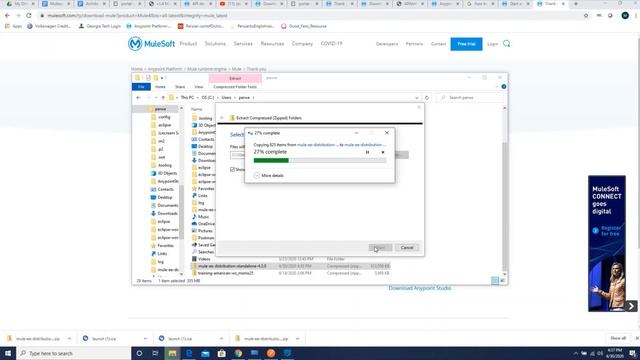
Task: Open the address bar history dropdown
Action: click(x=416, y=98)
